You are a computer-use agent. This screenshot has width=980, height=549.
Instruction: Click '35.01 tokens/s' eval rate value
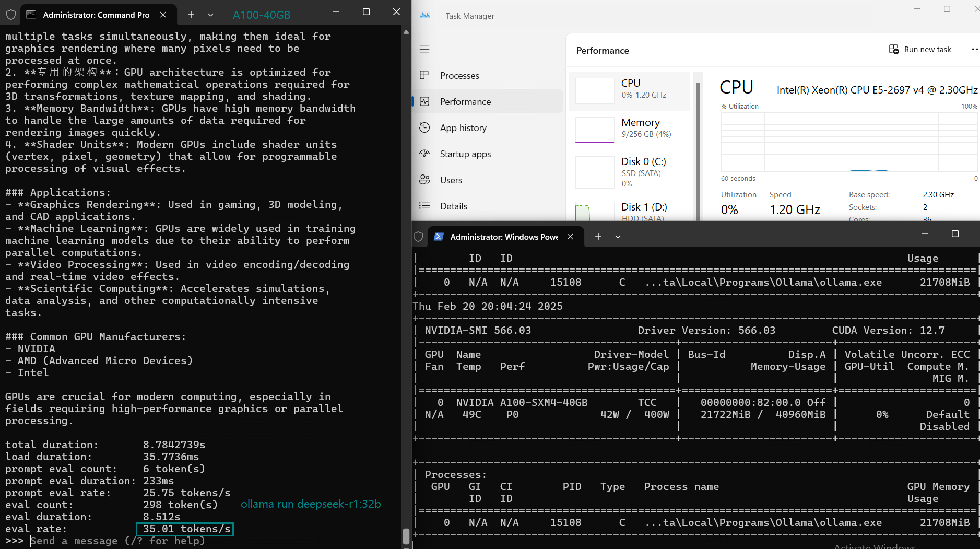186,529
